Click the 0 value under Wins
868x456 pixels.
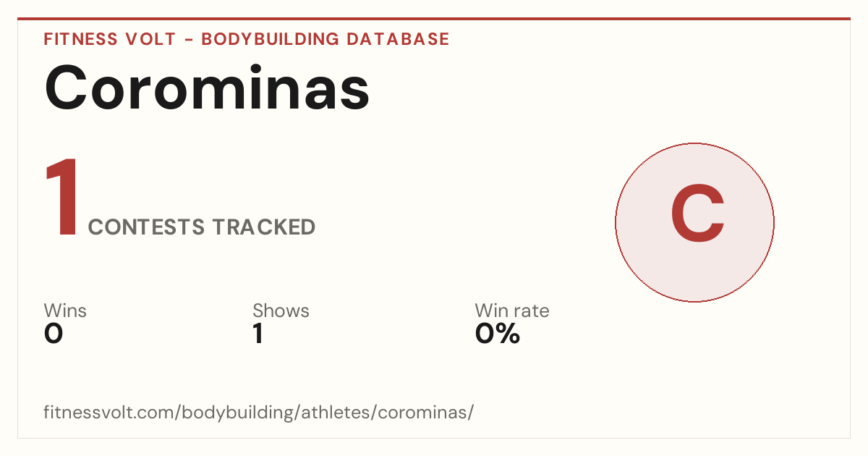pos(54,334)
